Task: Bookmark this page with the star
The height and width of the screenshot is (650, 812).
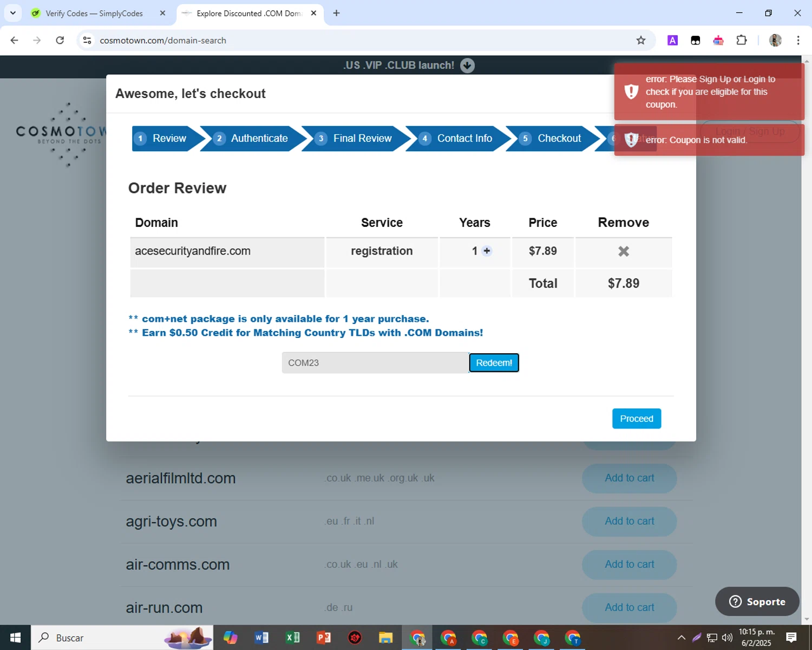Action: [x=641, y=41]
